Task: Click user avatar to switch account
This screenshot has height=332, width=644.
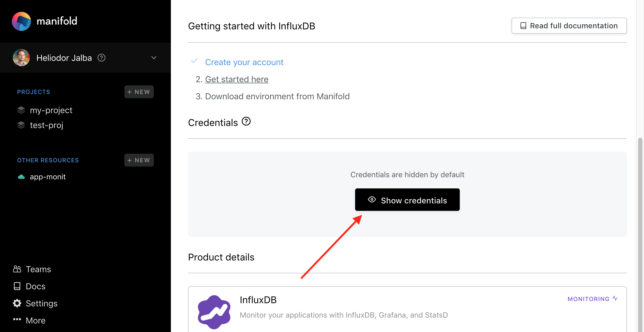Action: 21,58
